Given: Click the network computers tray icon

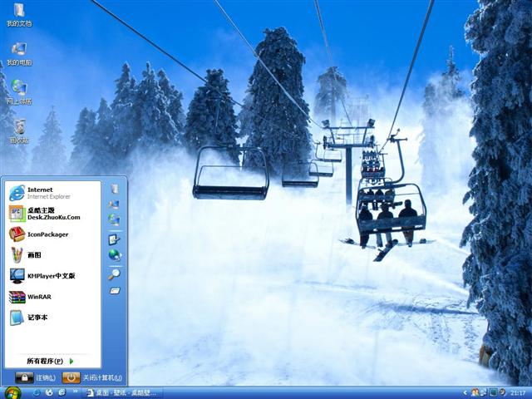Looking at the screenshot, I should [484, 392].
